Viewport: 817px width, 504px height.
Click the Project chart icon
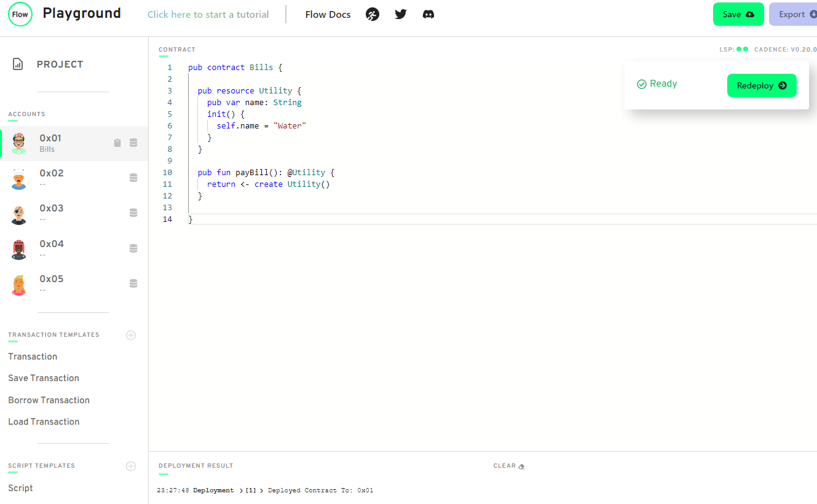[18, 64]
